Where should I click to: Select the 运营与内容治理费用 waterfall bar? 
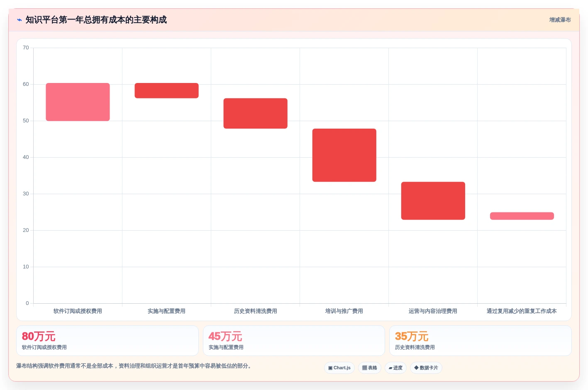(433, 201)
